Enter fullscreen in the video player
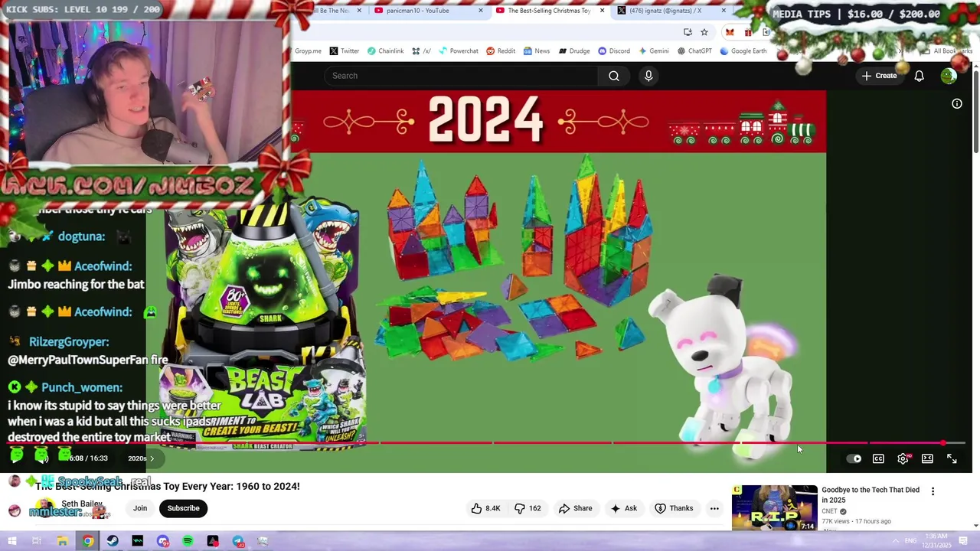The height and width of the screenshot is (551, 980). pos(952,458)
